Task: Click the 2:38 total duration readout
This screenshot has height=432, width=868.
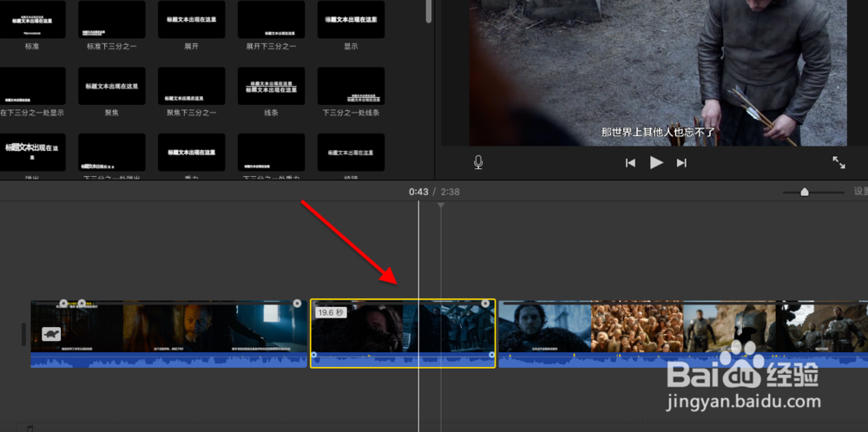Action: click(450, 192)
